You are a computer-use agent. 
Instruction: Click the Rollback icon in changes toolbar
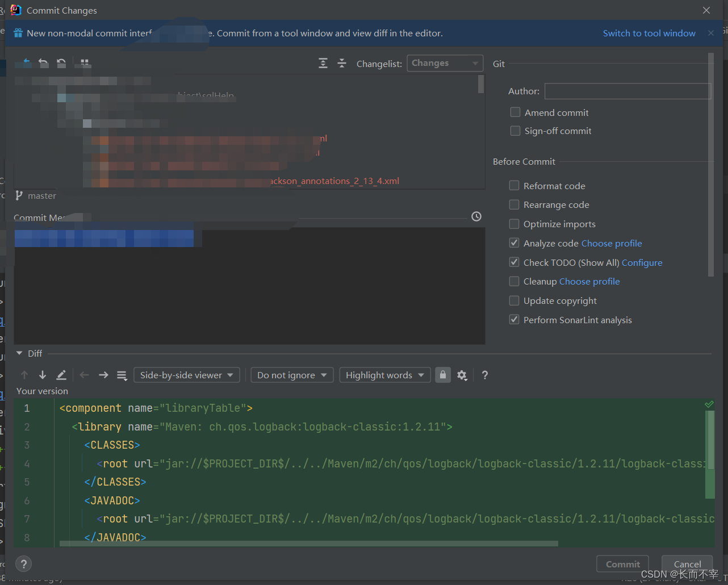click(43, 62)
